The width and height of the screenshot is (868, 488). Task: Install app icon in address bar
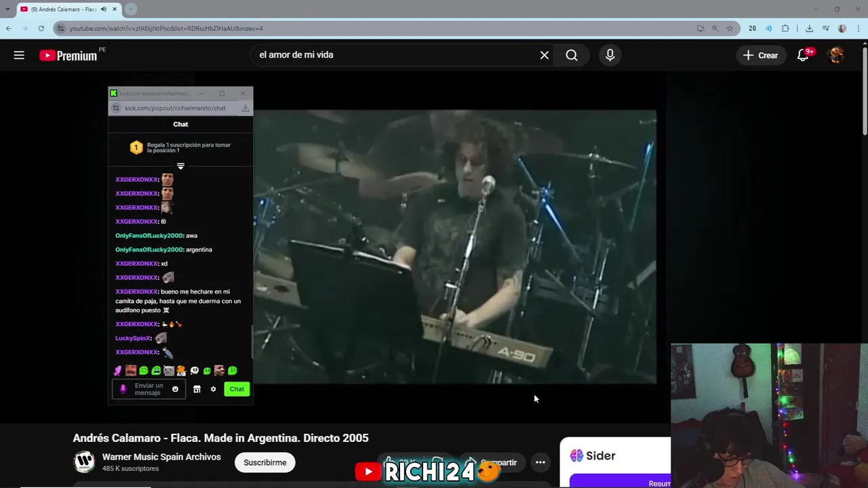coord(701,28)
